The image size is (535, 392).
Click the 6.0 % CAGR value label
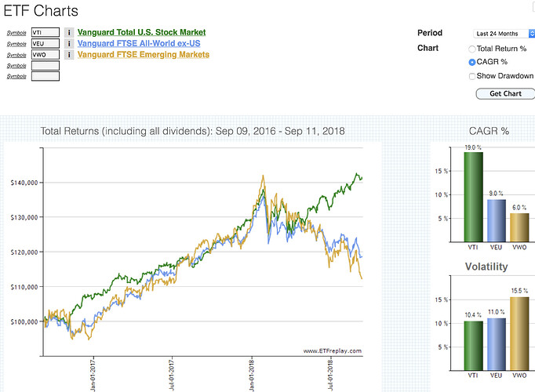click(519, 208)
